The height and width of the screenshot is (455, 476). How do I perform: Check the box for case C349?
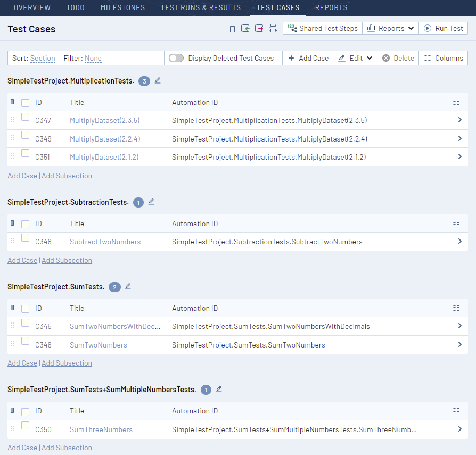[x=25, y=135]
